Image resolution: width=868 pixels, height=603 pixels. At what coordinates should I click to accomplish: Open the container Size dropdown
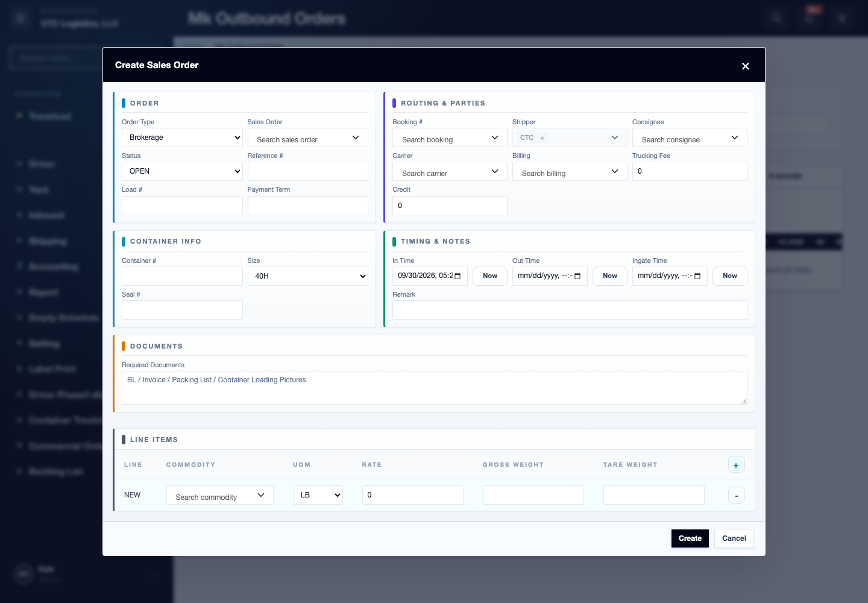[x=307, y=276]
